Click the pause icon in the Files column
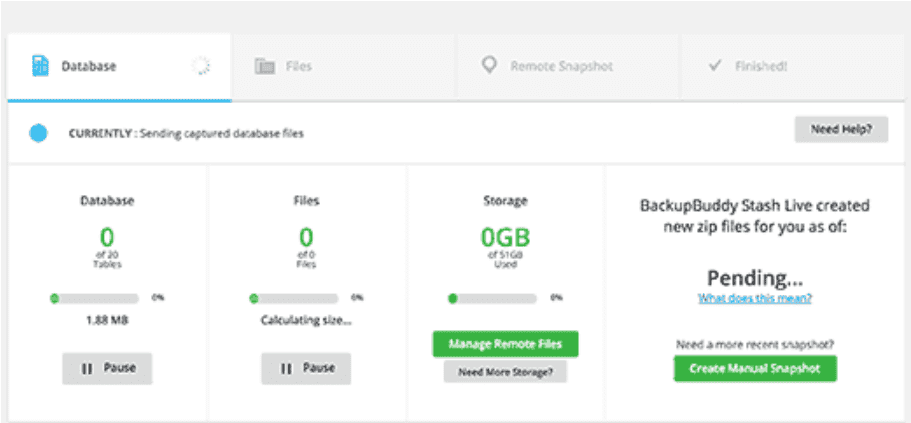911x423 pixels. coord(286,368)
